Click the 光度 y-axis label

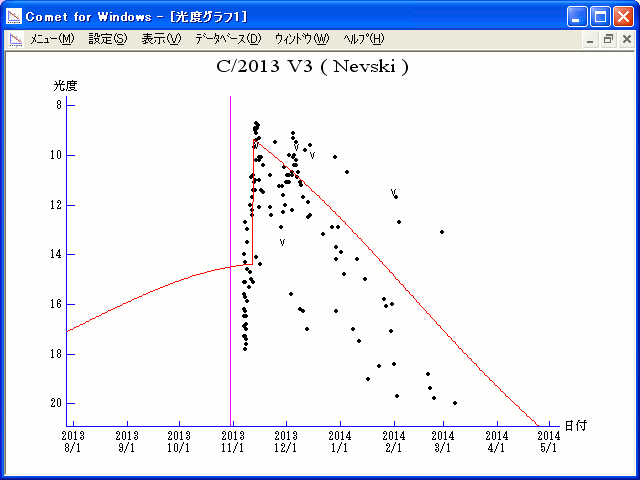[x=65, y=86]
